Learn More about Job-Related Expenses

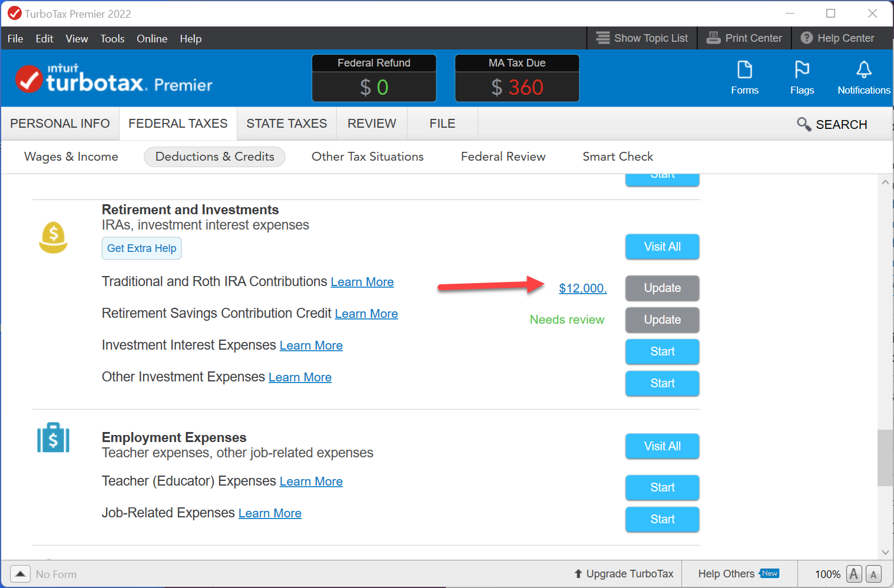(x=270, y=513)
